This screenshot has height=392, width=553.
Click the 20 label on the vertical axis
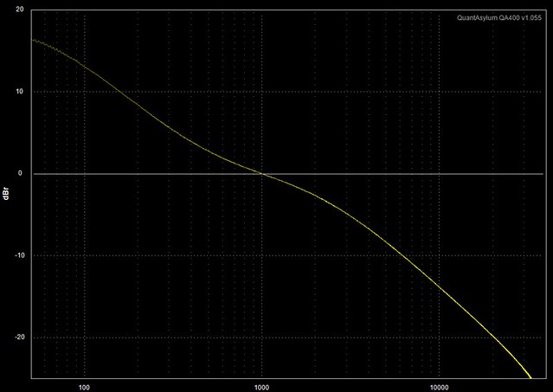(19, 10)
